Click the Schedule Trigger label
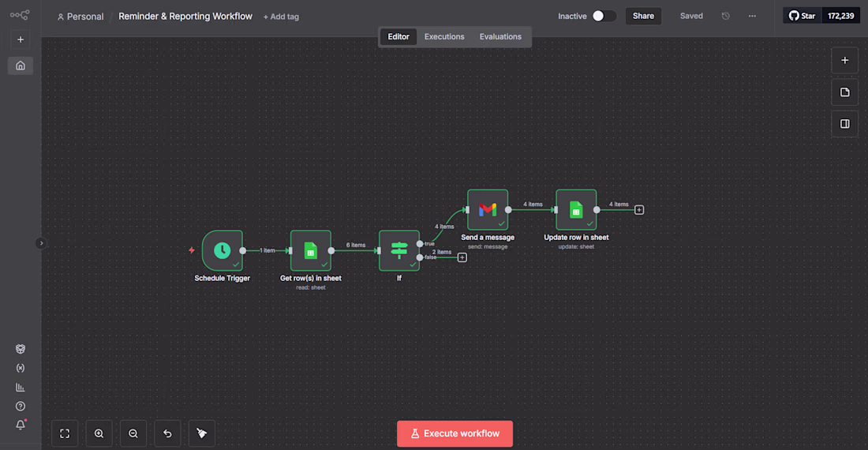Viewport: 868px width, 450px height. coord(222,279)
